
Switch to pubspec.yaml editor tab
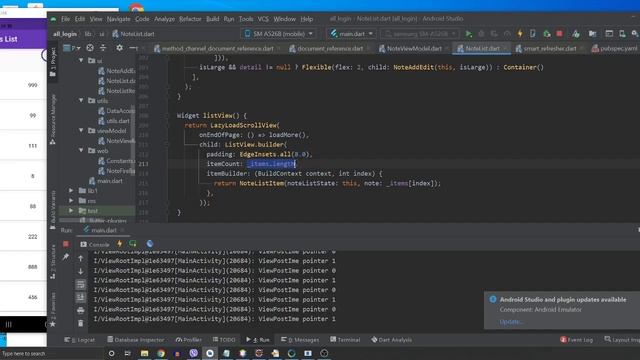[615, 48]
